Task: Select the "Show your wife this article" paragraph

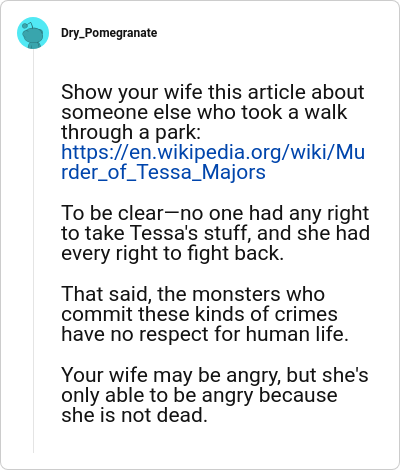Action: (213, 132)
